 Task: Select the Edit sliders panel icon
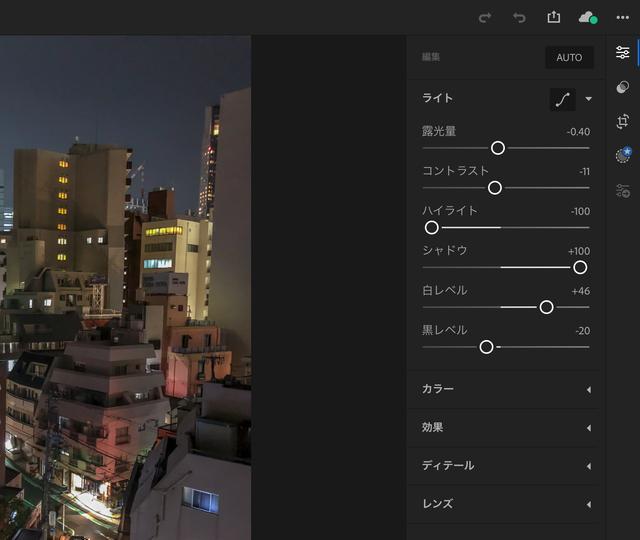coord(622,53)
